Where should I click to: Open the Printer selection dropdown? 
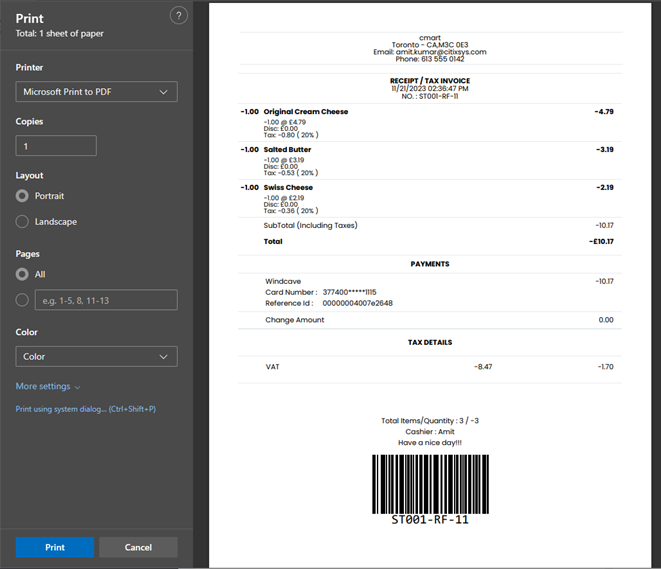pyautogui.click(x=96, y=92)
